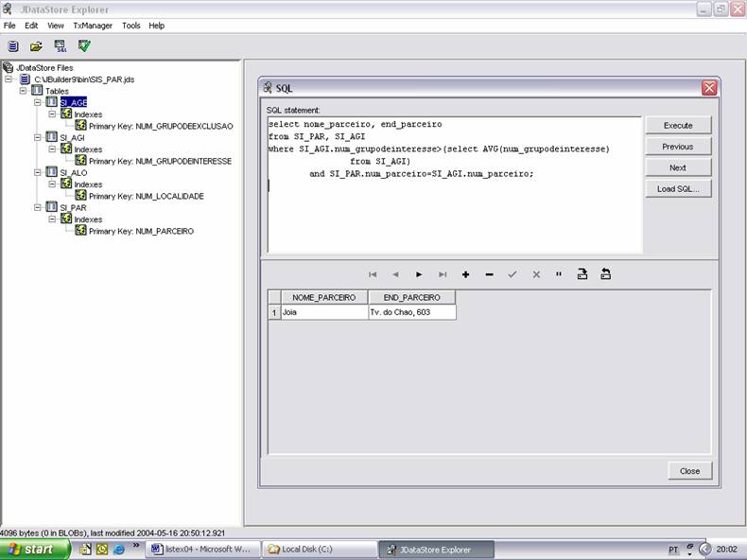The height and width of the screenshot is (560, 747).
Task: Collapse the SI_ALO table node
Action: tap(37, 172)
